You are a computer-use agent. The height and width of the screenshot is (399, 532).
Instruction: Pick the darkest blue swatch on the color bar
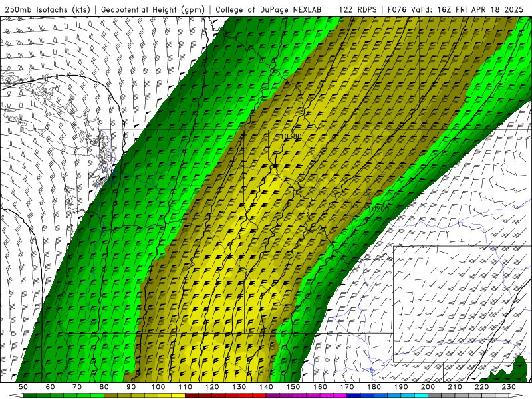354,396
